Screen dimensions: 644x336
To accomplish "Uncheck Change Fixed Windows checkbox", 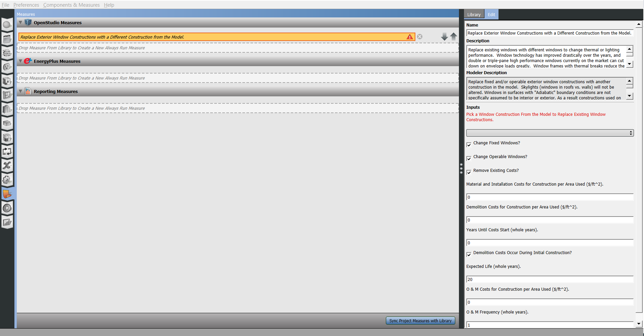I will [469, 145].
